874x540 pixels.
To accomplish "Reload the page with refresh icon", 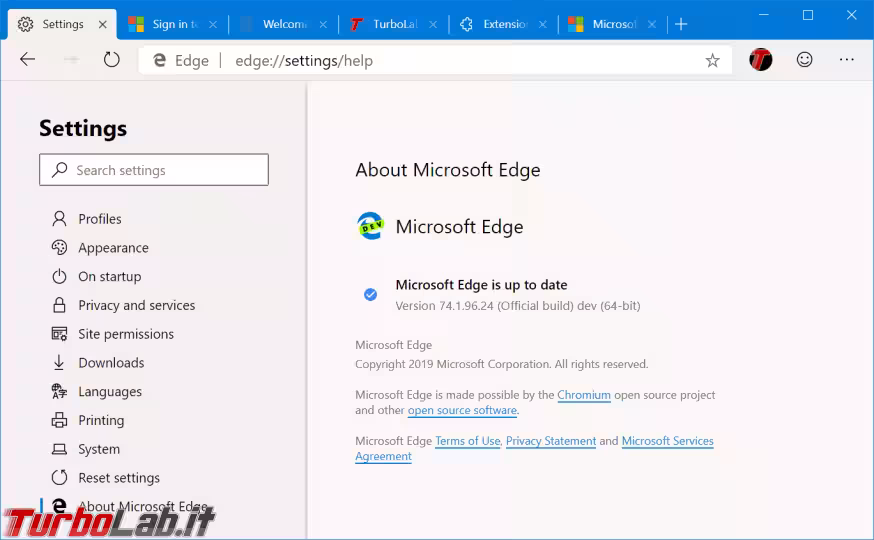I will [x=111, y=60].
